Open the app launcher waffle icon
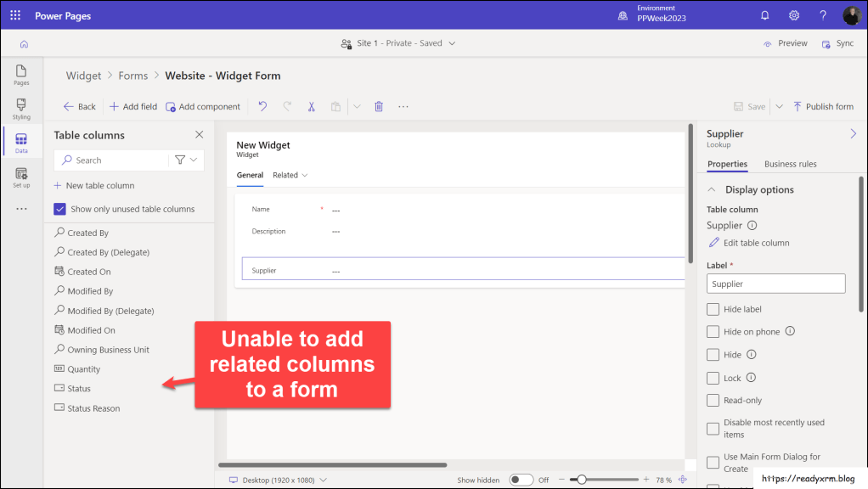 point(15,15)
